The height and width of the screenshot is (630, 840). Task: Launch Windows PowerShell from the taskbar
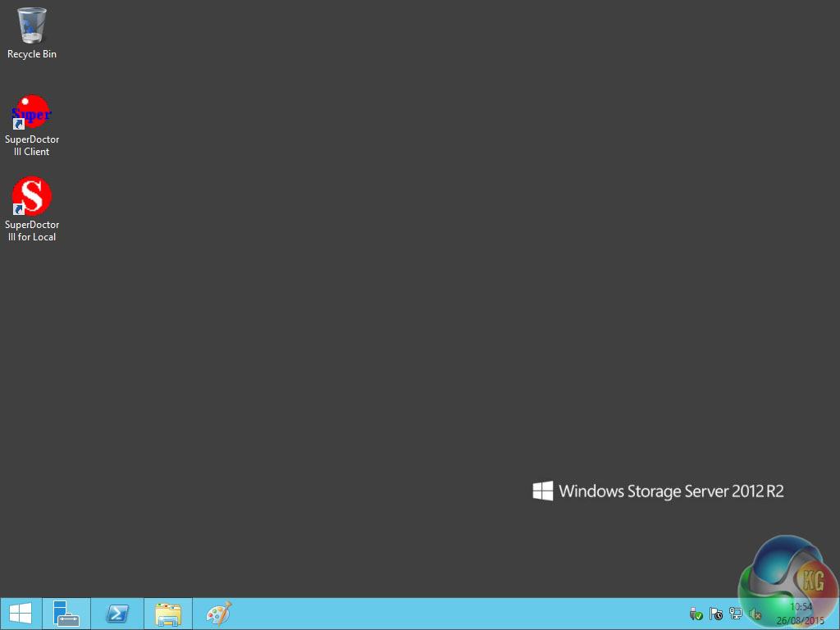coord(117,614)
